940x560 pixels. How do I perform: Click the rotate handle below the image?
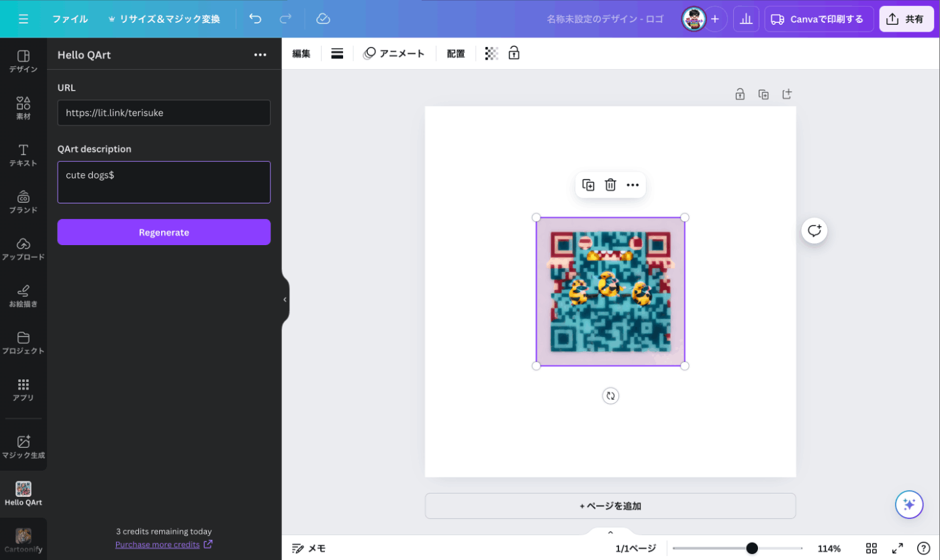610,396
